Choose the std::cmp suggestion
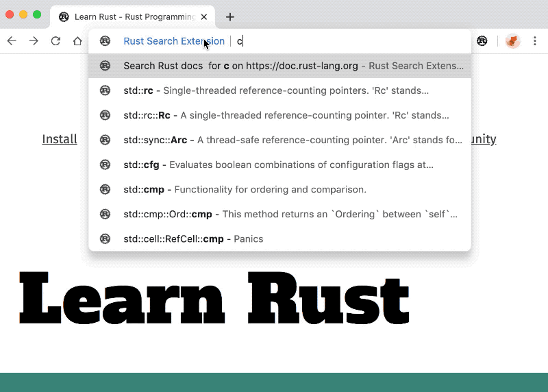The image size is (548, 392). [279, 190]
